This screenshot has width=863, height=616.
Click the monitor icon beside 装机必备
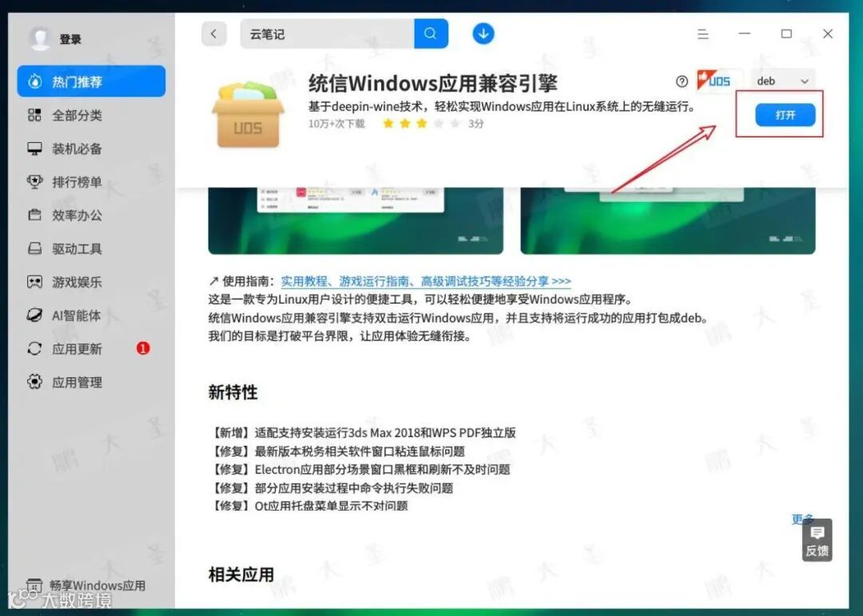pos(34,149)
